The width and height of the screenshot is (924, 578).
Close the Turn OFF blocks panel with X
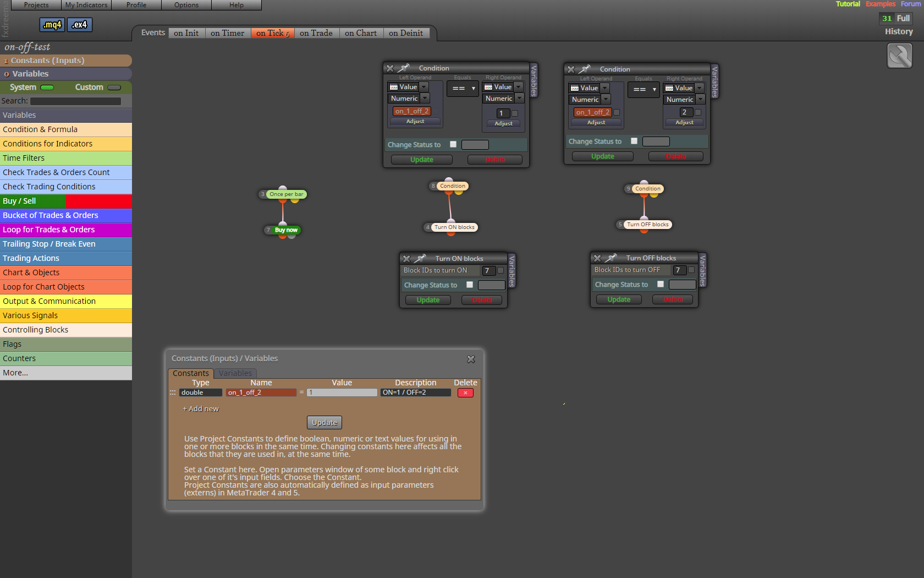pyautogui.click(x=597, y=258)
